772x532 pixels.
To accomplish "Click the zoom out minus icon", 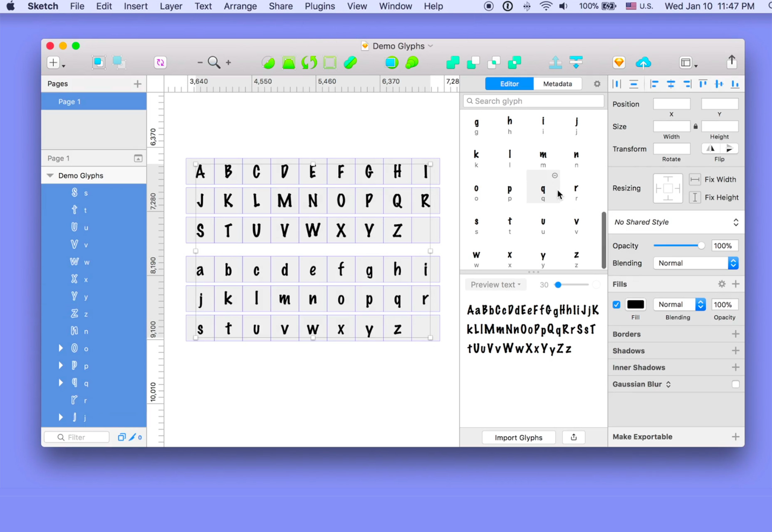I will click(x=200, y=63).
